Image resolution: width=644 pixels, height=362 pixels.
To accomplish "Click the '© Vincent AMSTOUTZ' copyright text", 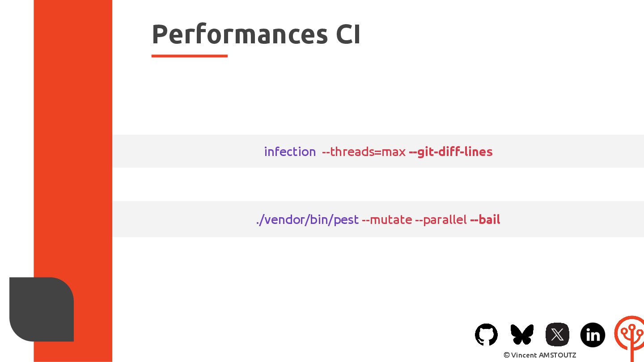I will tap(539, 355).
